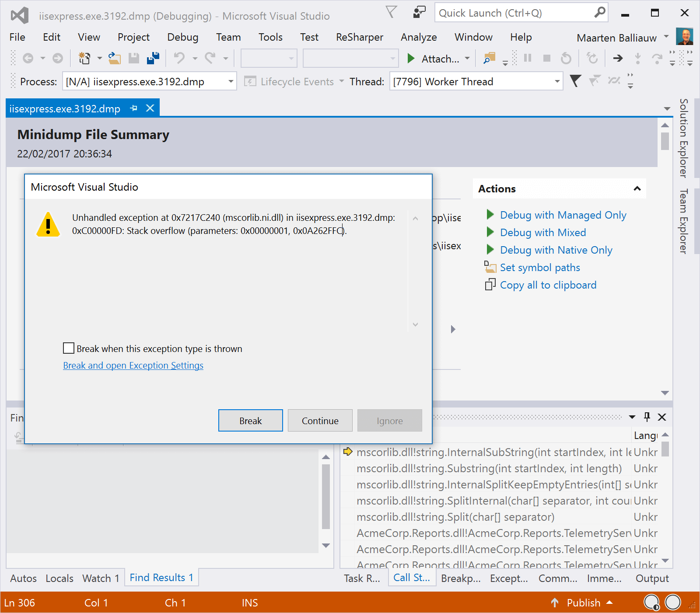Click Debug with Managed Only link
The image size is (700, 613).
click(563, 215)
